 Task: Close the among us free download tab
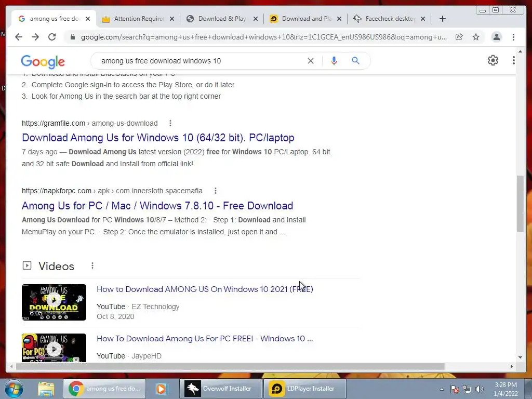(87, 19)
